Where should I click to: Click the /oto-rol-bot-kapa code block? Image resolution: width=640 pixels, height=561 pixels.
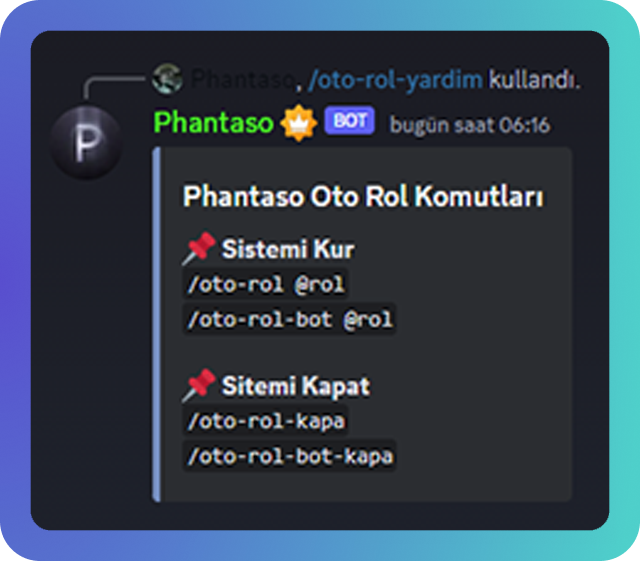[290, 456]
